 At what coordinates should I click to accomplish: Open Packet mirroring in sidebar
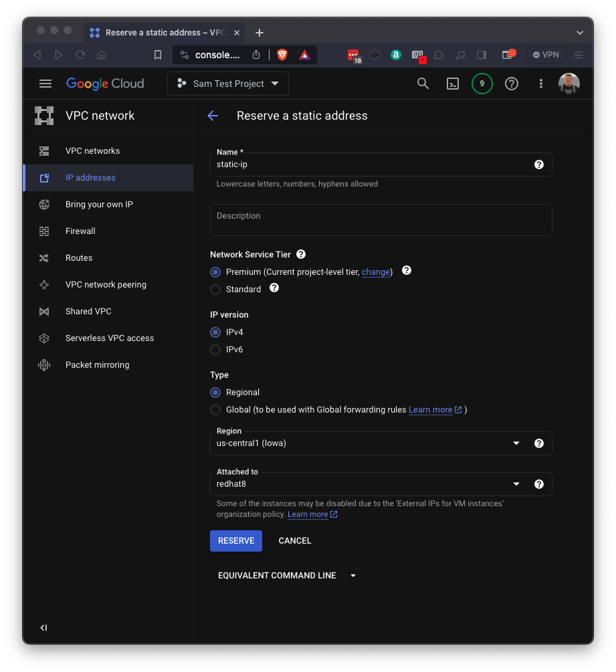(108, 364)
